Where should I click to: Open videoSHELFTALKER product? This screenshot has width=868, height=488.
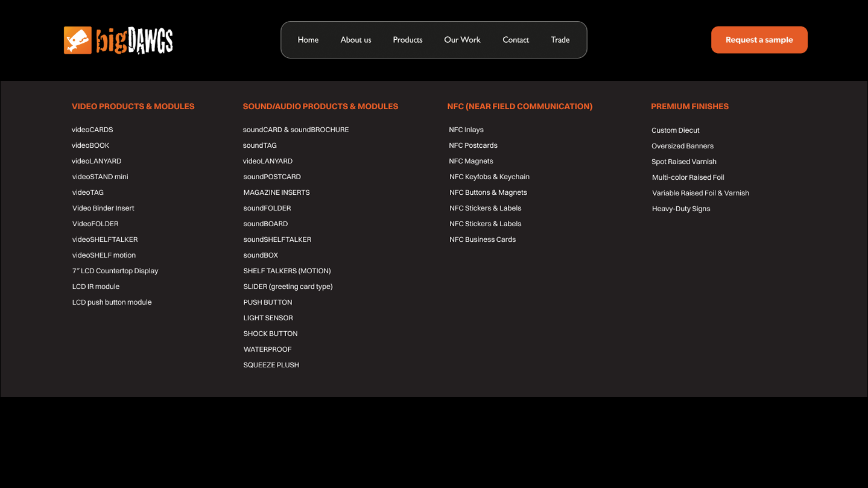coord(105,239)
